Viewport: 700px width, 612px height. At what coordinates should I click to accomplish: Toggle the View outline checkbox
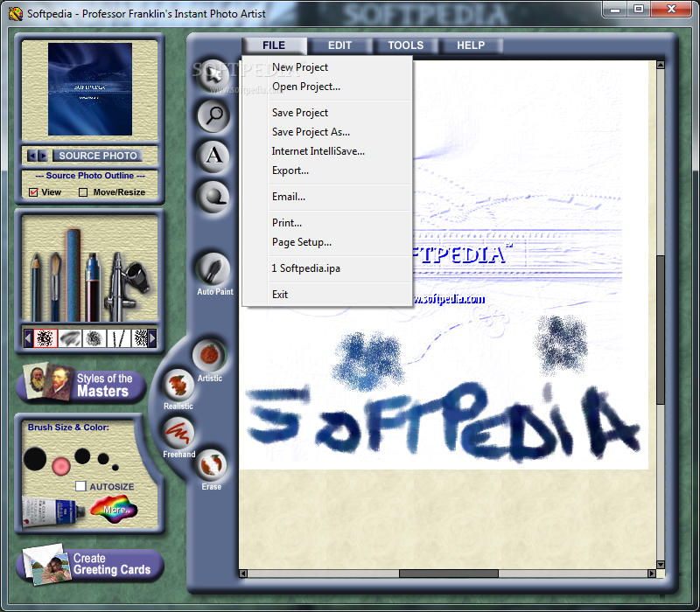coord(33,192)
